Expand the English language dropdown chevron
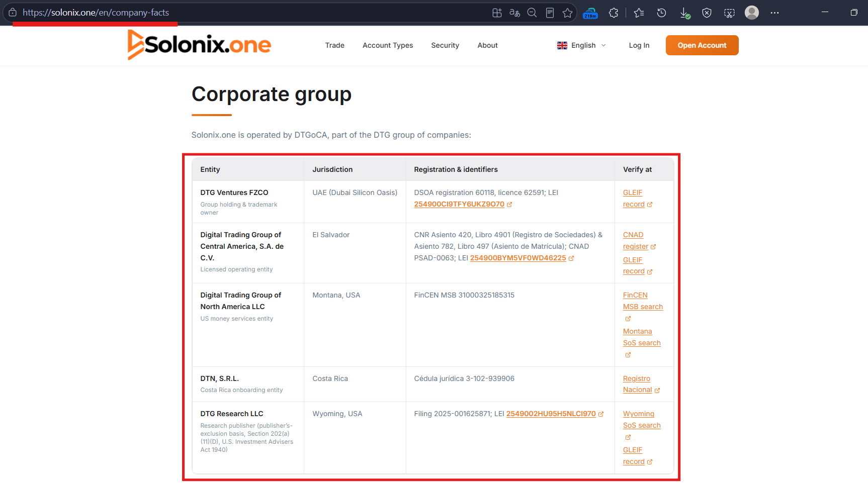This screenshot has width=868, height=485. click(603, 45)
